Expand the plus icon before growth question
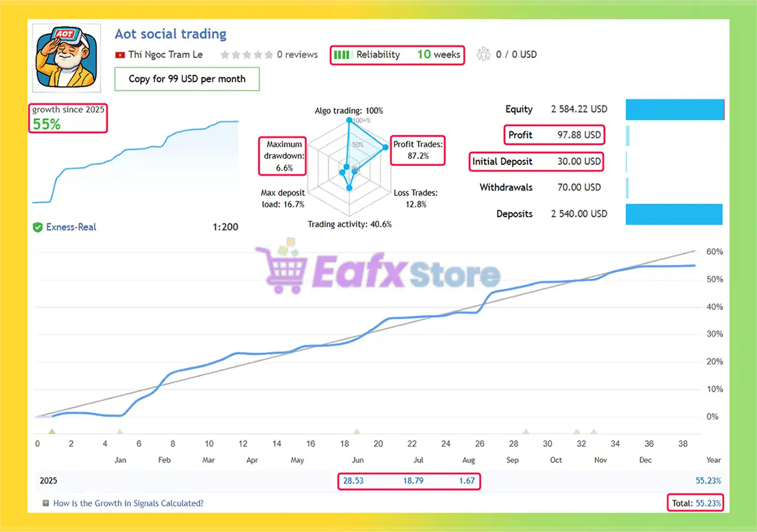 46,504
